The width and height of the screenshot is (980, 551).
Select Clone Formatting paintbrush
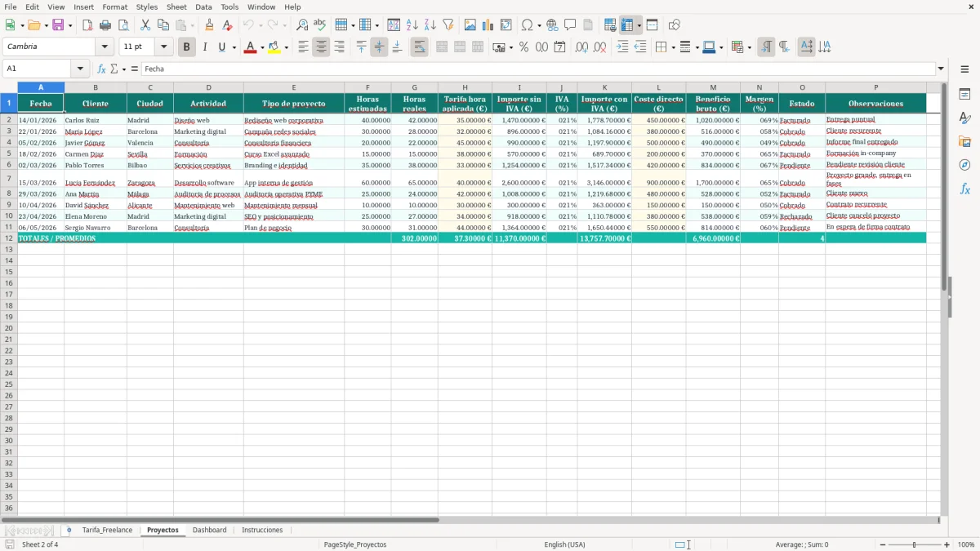(209, 25)
